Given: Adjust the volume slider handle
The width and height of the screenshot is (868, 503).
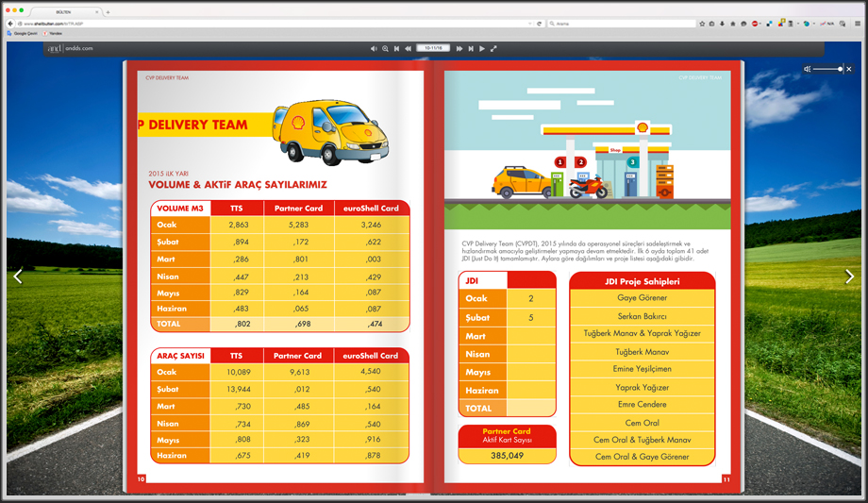Looking at the screenshot, I should tap(841, 69).
